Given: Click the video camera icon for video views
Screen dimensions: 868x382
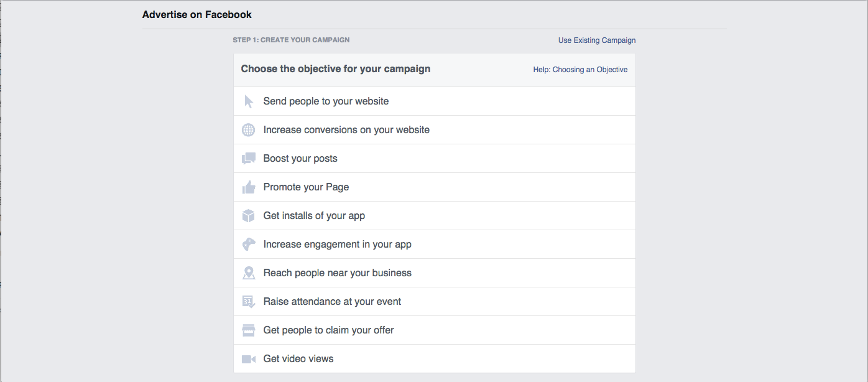Looking at the screenshot, I should coord(249,359).
